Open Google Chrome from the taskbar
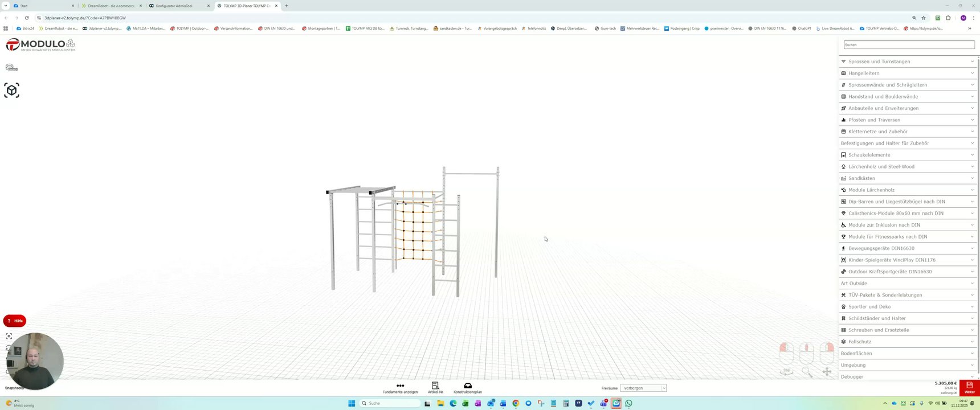 point(516,403)
